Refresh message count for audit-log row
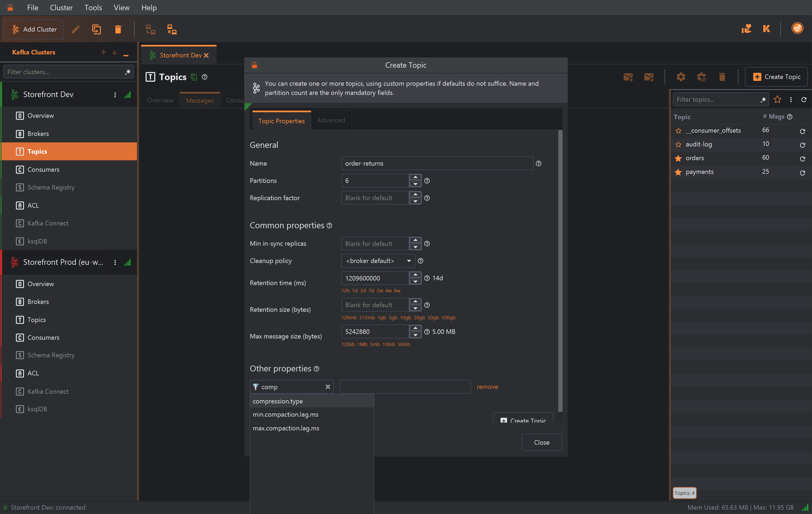Screen dimensions: 812x514 [x=803, y=145]
